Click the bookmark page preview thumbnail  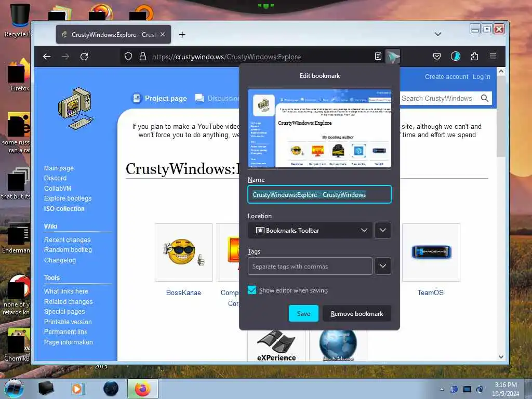click(320, 128)
